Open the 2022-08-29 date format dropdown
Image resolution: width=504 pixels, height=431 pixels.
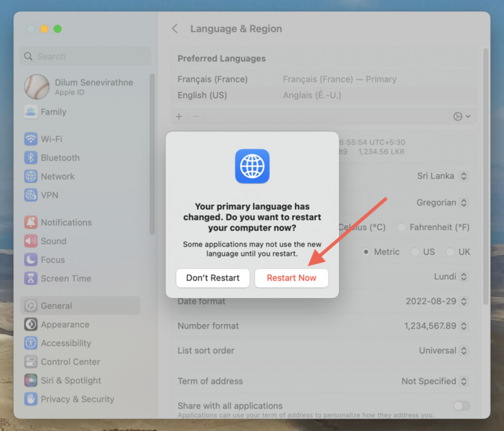coord(437,302)
